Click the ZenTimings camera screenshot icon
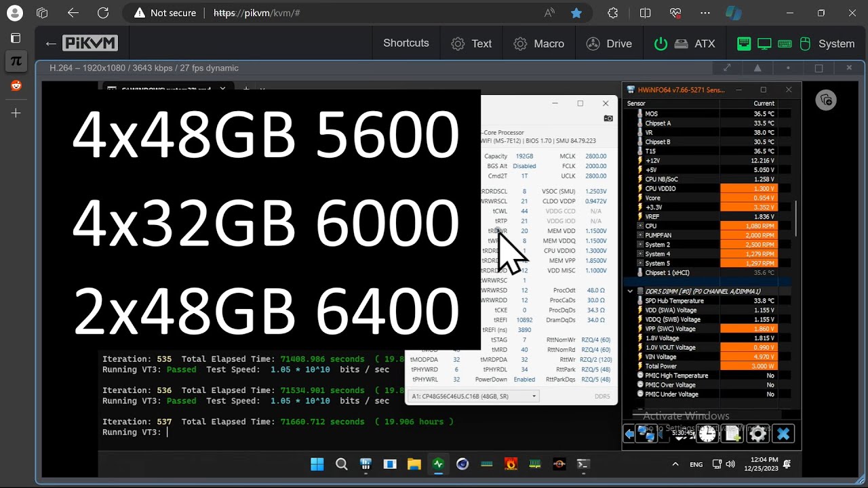868x488 pixels. [608, 119]
